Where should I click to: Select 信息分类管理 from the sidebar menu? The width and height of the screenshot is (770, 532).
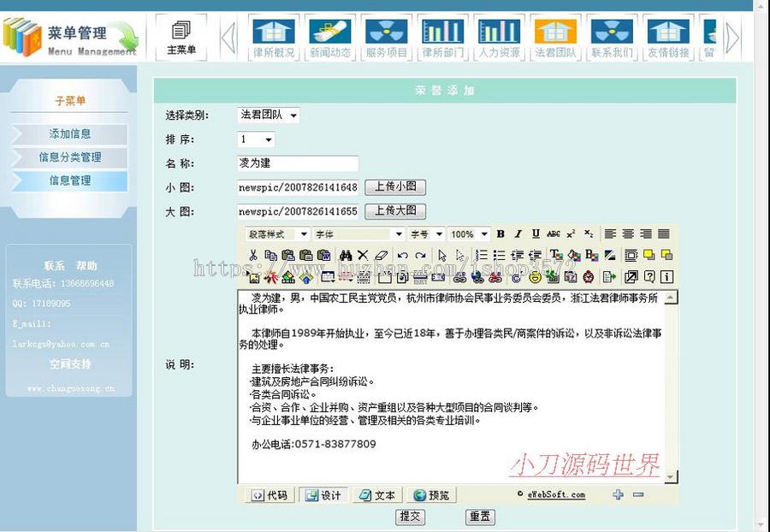click(68, 157)
